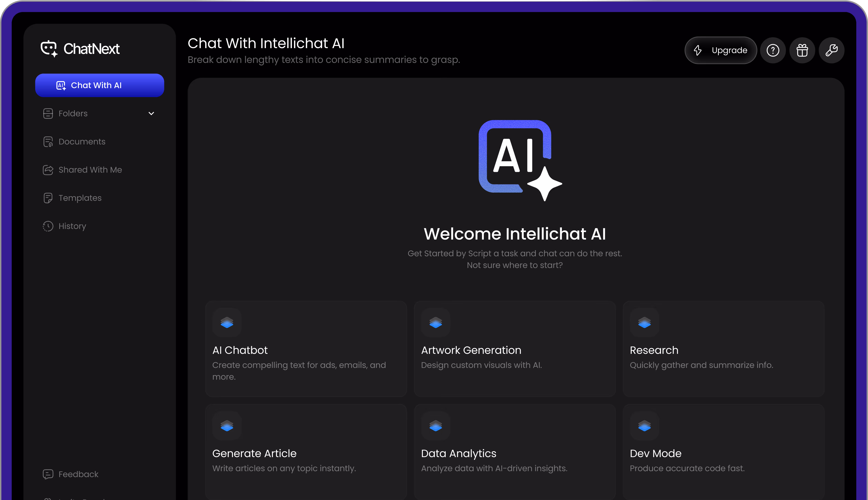
Task: Pick the Data Analytics card
Action: pos(514,452)
